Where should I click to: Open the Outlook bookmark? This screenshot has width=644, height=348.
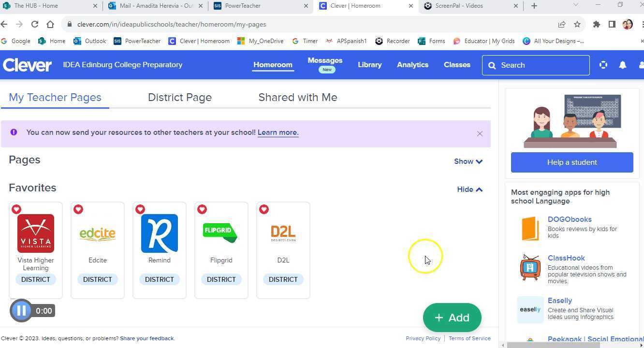(x=90, y=41)
